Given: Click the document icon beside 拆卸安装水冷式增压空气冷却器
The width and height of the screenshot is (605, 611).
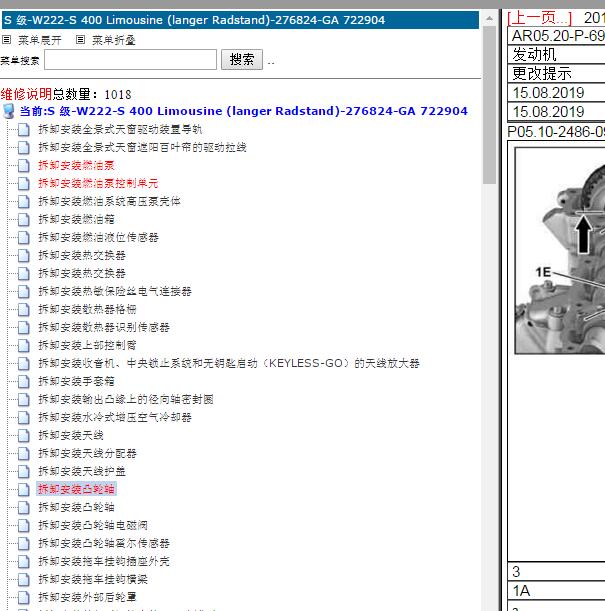Looking at the screenshot, I should click(x=24, y=418).
